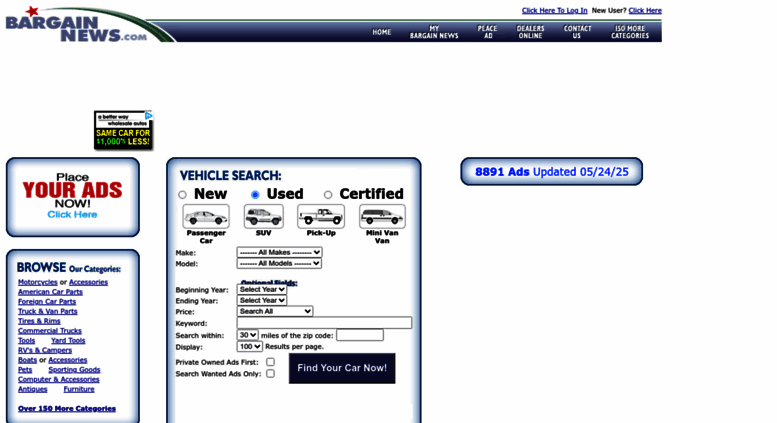Focus the zip code input field
Viewport: 777px width, 423px height.
[360, 335]
